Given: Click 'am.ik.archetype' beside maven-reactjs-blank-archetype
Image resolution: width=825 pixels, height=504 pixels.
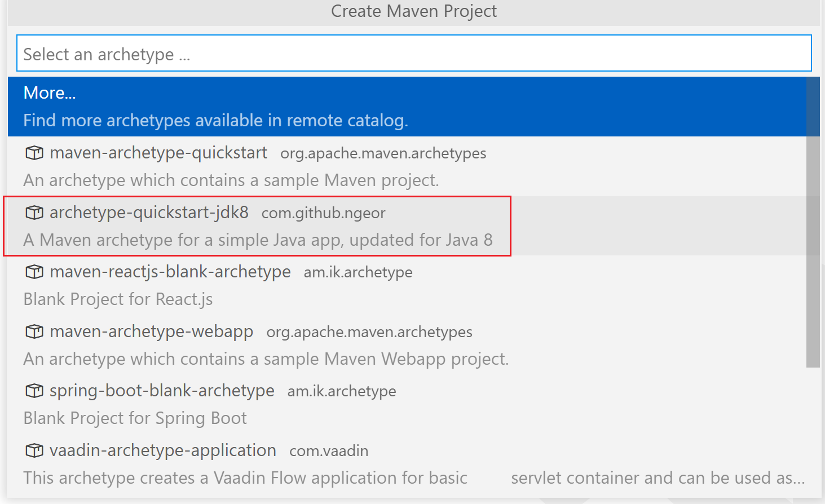Looking at the screenshot, I should (x=358, y=272).
